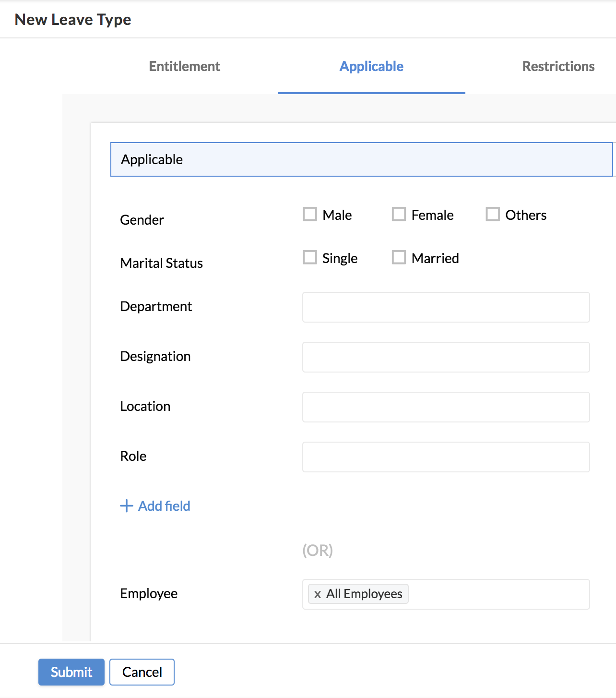This screenshot has height=698, width=616.
Task: Click the plus icon beside Add field
Action: click(x=126, y=506)
